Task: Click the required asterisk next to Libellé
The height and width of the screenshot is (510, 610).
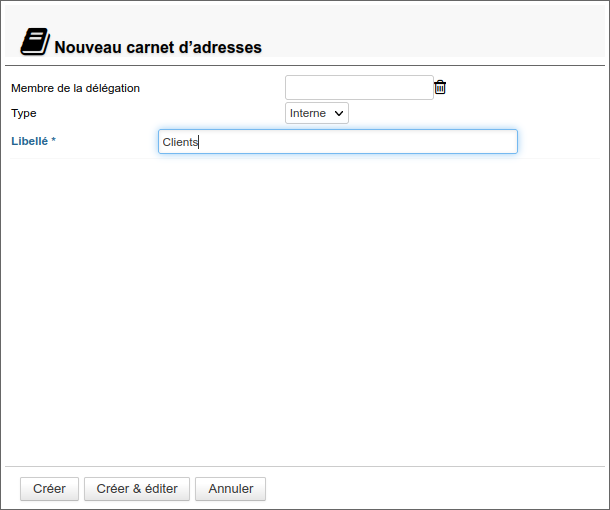Action: tap(53, 141)
